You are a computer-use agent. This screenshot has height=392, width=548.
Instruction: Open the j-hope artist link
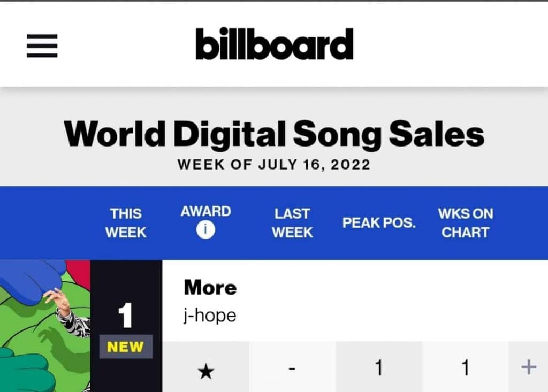pyautogui.click(x=210, y=315)
